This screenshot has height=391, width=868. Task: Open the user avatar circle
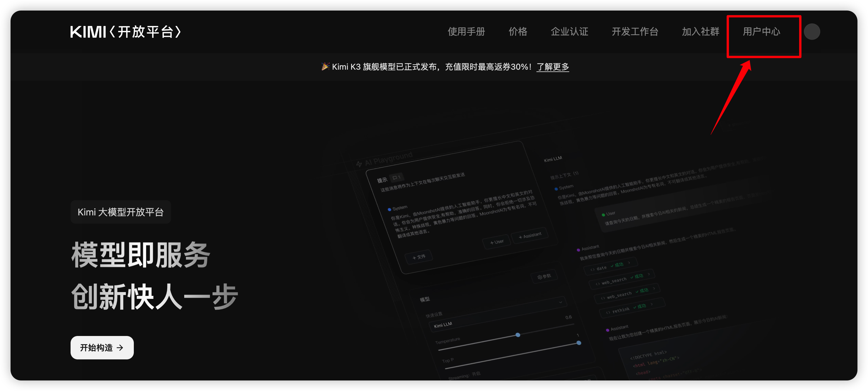812,32
